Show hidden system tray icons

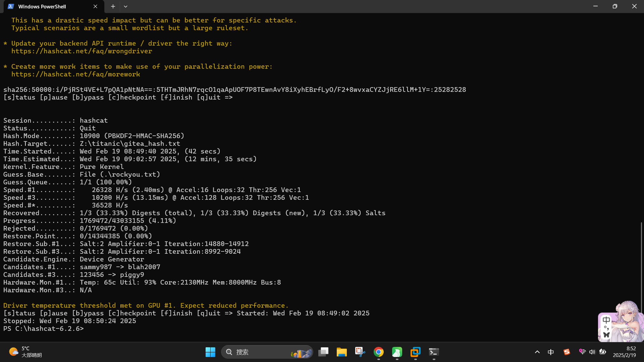pos(537,352)
